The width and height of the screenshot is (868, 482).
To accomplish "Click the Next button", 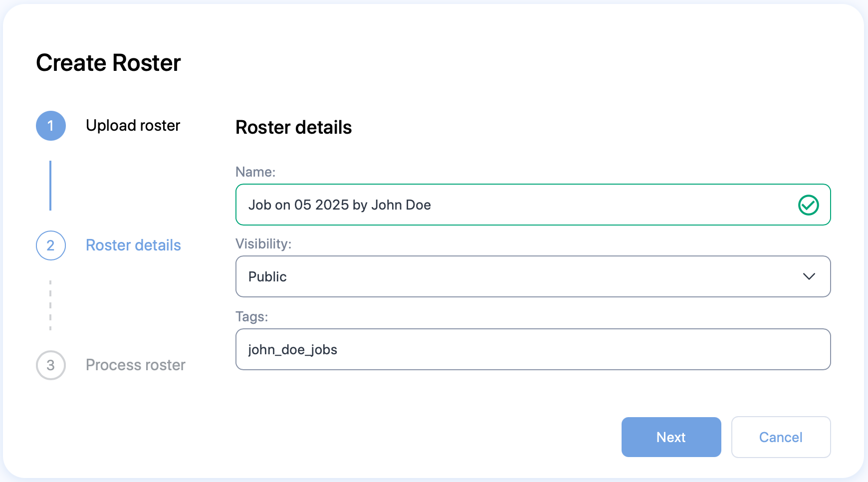I will [x=671, y=437].
